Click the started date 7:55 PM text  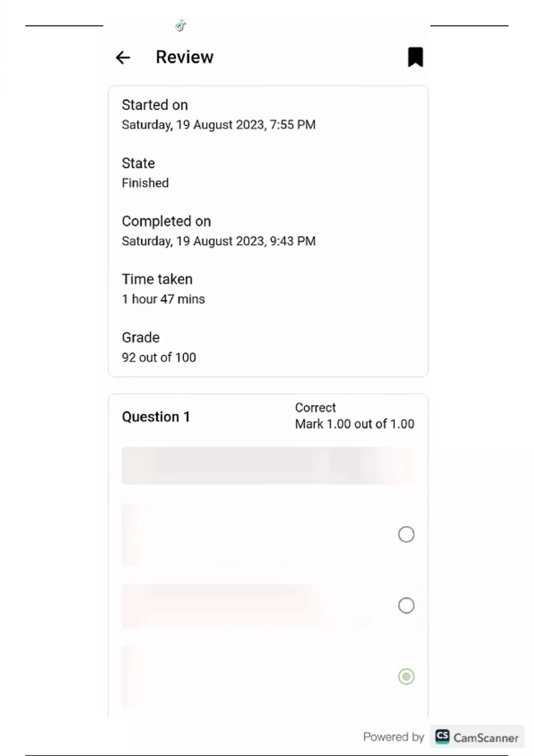click(218, 125)
